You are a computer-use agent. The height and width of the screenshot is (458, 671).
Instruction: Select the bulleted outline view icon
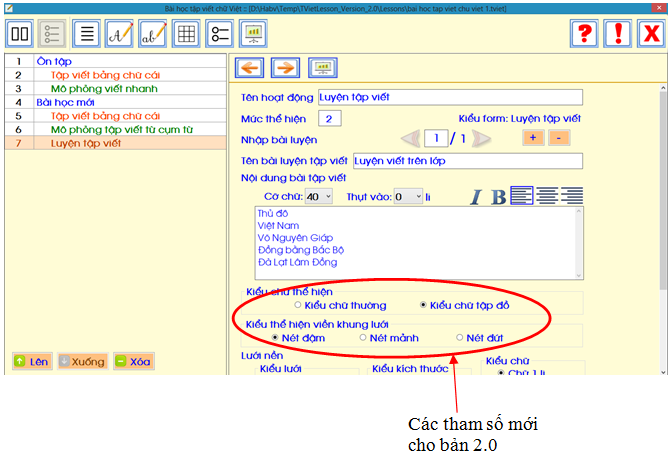point(52,33)
